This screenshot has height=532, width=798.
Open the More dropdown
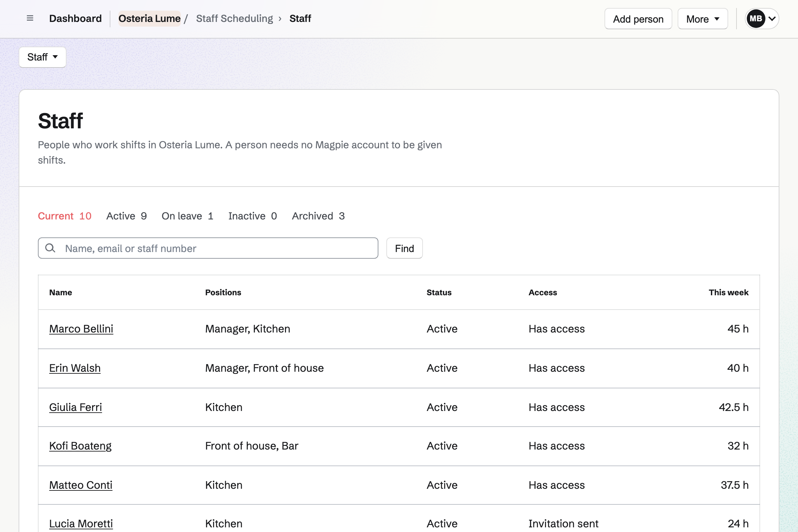(703, 19)
